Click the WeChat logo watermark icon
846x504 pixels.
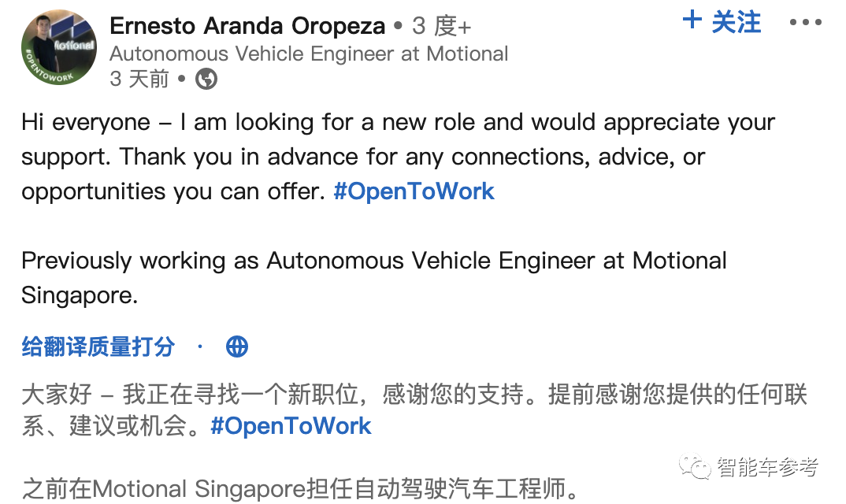click(x=696, y=467)
